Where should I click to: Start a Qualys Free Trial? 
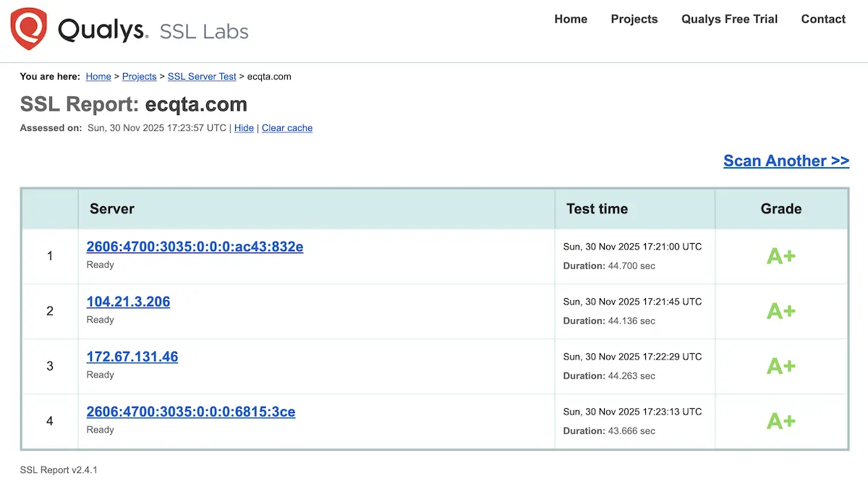[x=729, y=20]
